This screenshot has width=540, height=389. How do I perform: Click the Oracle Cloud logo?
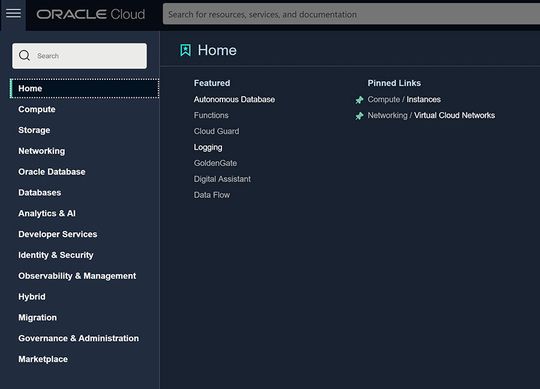(91, 14)
